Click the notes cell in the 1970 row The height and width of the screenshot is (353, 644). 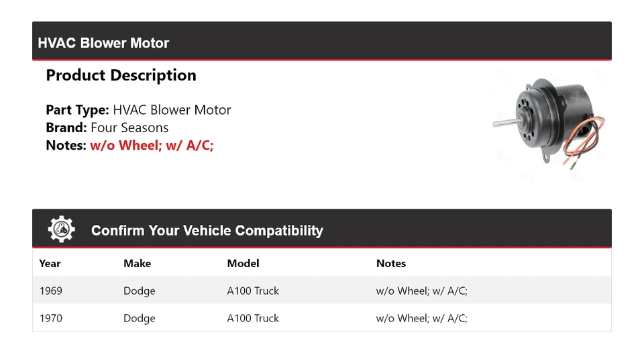pos(421,318)
